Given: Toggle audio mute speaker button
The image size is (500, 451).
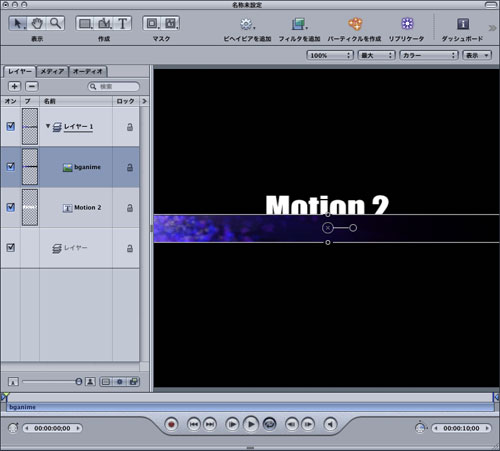Looking at the screenshot, I should click(330, 424).
